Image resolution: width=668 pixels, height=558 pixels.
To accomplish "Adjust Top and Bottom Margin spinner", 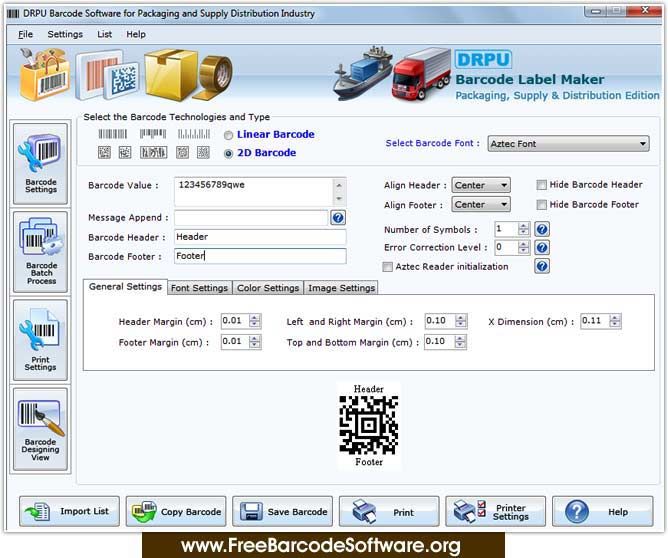I will [x=460, y=342].
